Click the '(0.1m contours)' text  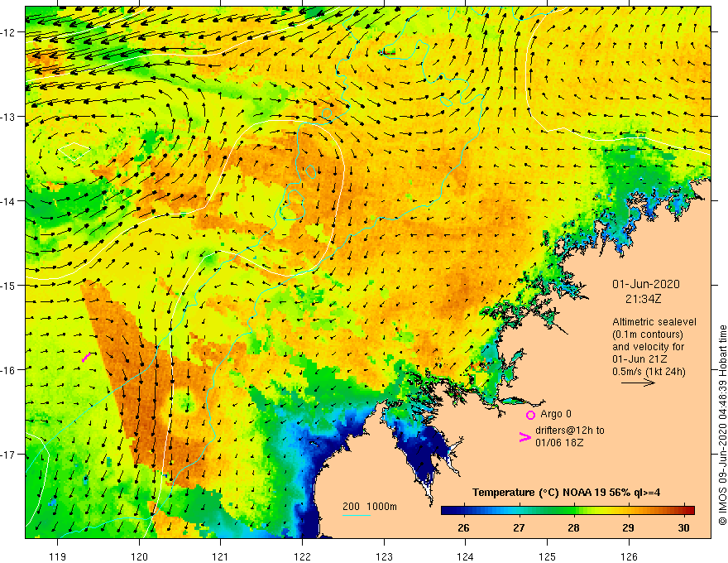click(647, 334)
